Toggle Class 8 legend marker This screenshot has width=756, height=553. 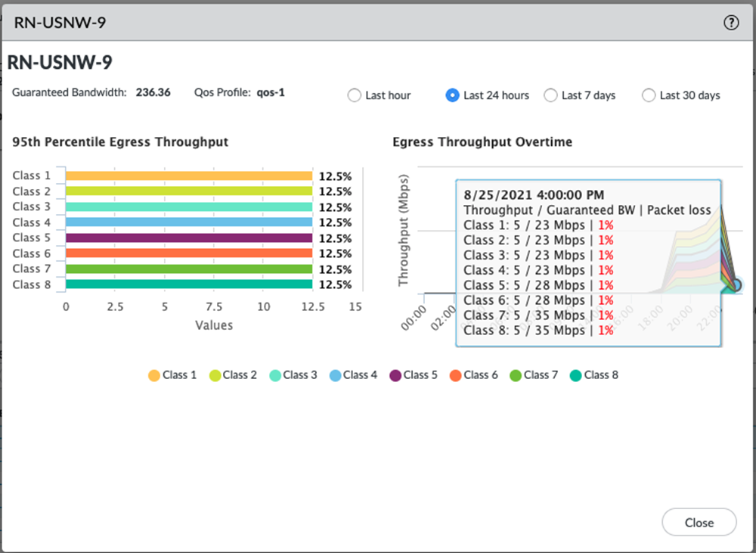[x=575, y=375]
